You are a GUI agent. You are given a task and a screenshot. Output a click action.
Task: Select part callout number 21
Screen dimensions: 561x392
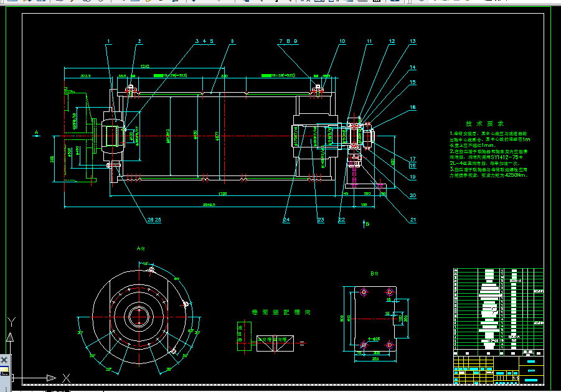click(x=413, y=220)
